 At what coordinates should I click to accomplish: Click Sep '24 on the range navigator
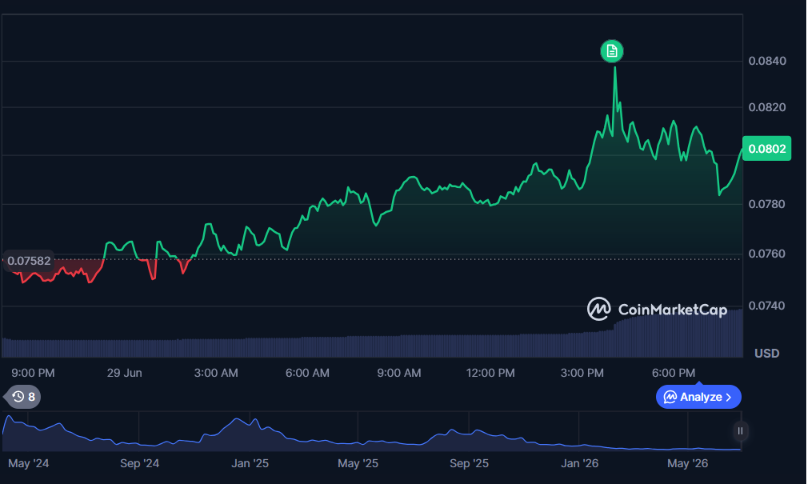tap(139, 463)
